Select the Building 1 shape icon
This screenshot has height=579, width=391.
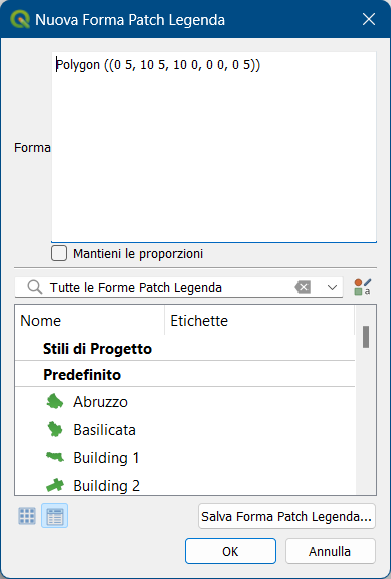[x=55, y=457]
